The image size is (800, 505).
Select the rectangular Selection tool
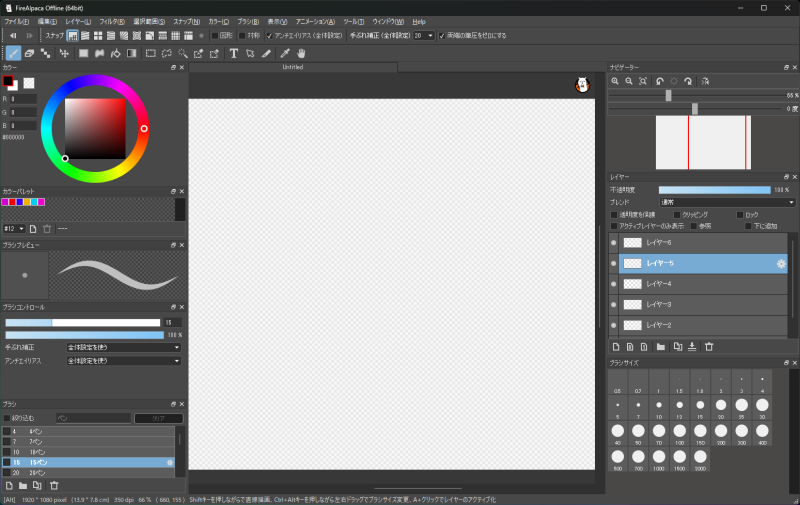pyautogui.click(x=151, y=53)
